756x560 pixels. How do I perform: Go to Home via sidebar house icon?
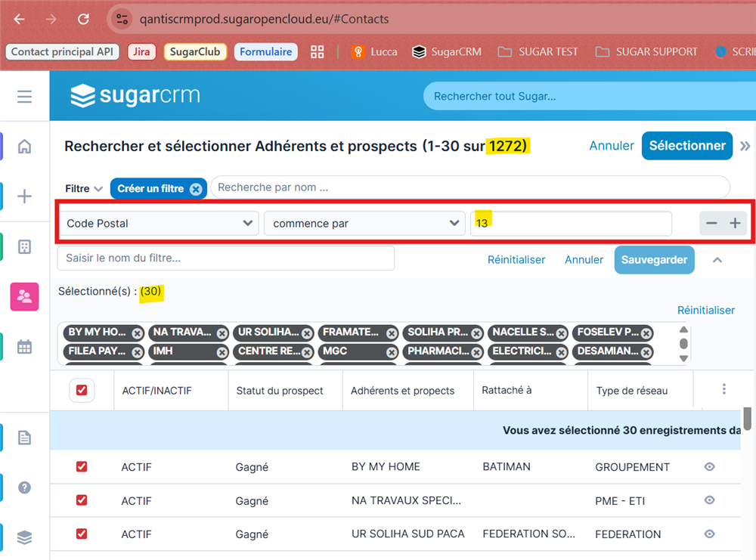(x=24, y=147)
